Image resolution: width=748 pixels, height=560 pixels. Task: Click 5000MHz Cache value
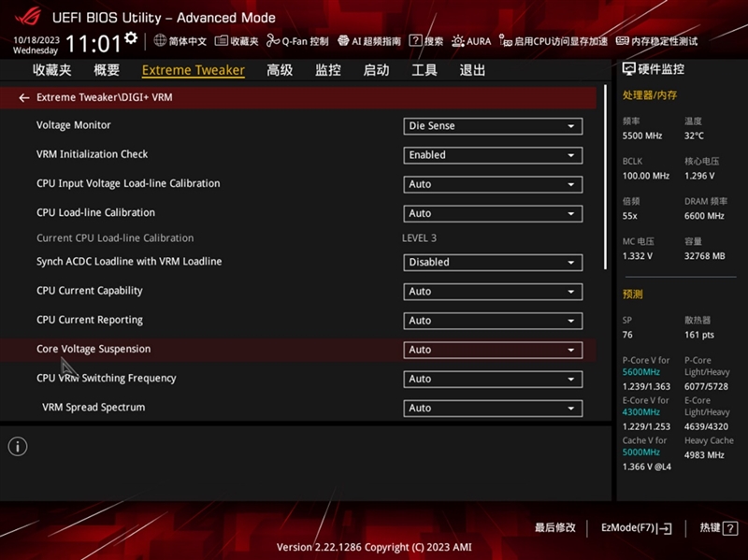641,452
